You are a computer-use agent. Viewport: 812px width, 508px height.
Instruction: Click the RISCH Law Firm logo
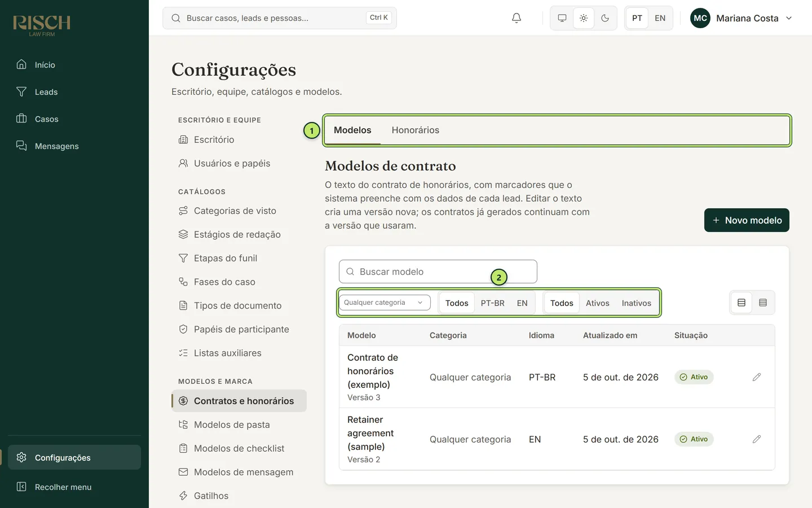pyautogui.click(x=42, y=25)
